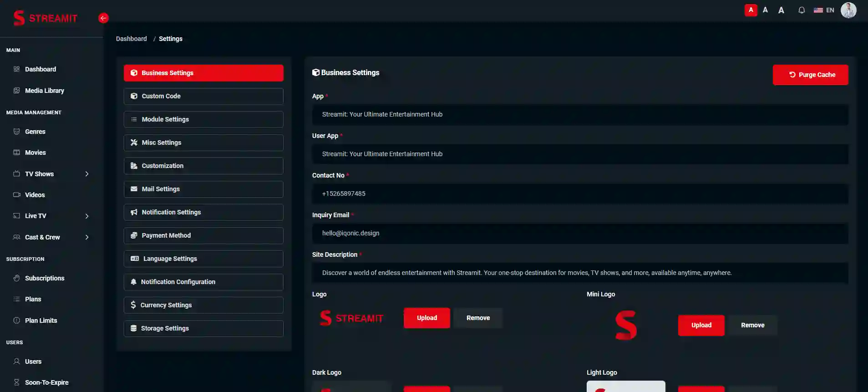
Task: Open EN language dropdown
Action: [824, 10]
